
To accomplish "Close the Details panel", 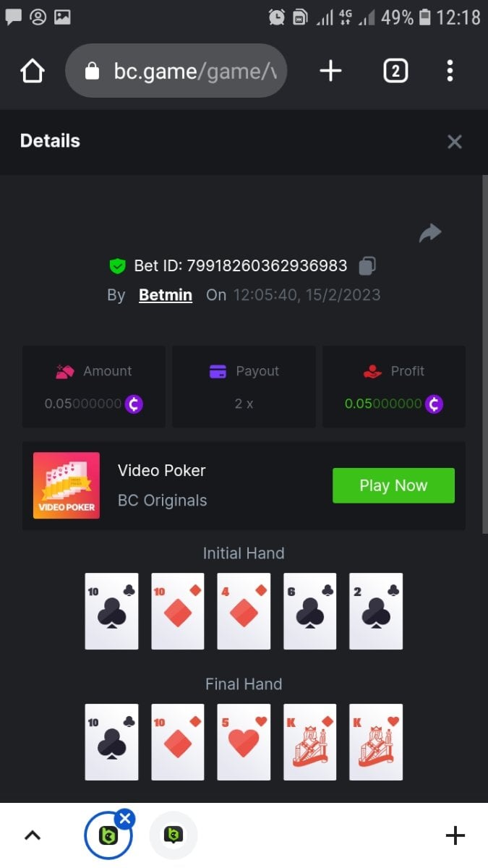I will coord(455,142).
